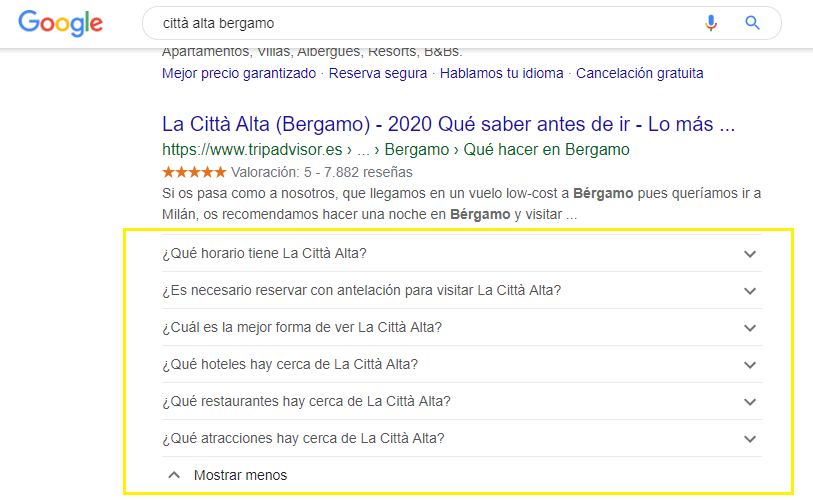This screenshot has width=813, height=500.
Task: Click the snippet text starting Si os pasa como
Action: point(461,204)
